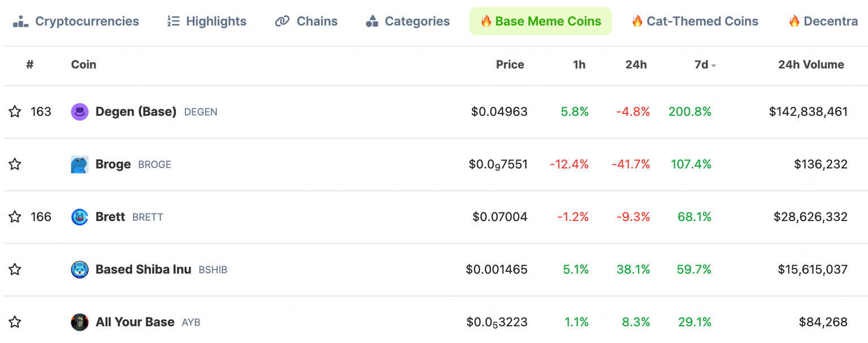Viewport: 868px width, 343px height.
Task: Click the Based Shiba Inu logo icon
Action: pos(80,270)
